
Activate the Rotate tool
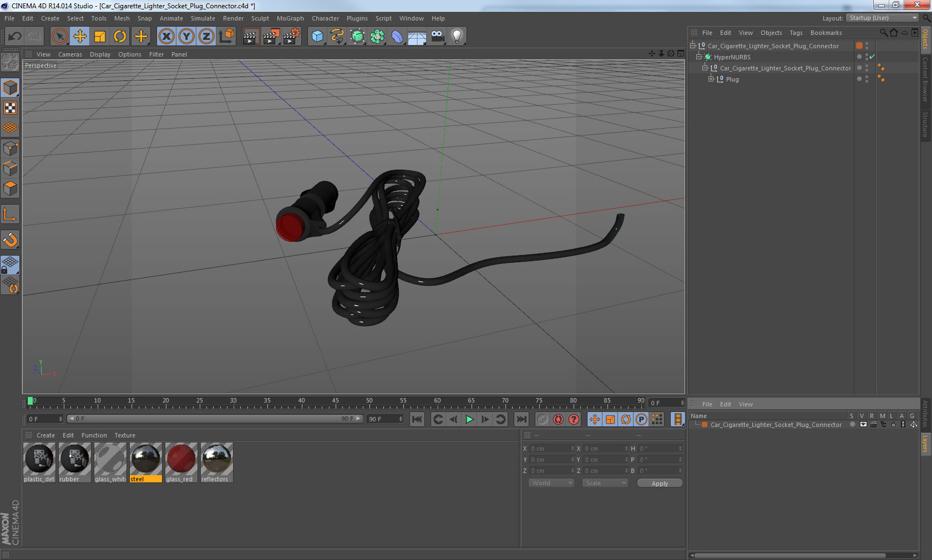(x=120, y=37)
